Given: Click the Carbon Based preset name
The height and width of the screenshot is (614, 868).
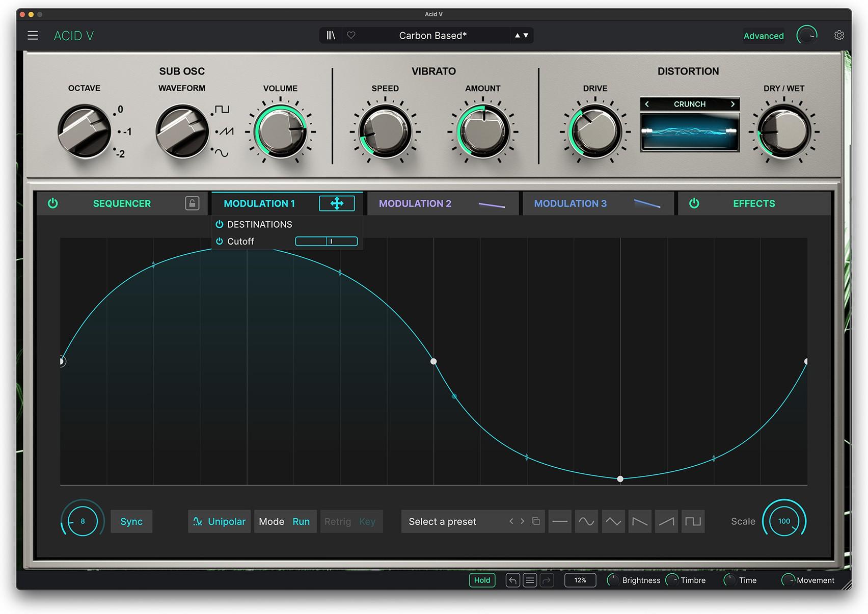Looking at the screenshot, I should pyautogui.click(x=432, y=35).
